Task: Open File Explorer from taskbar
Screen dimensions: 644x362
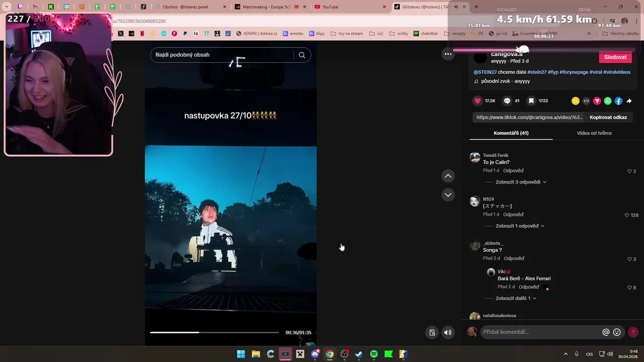Action: [x=256, y=354]
